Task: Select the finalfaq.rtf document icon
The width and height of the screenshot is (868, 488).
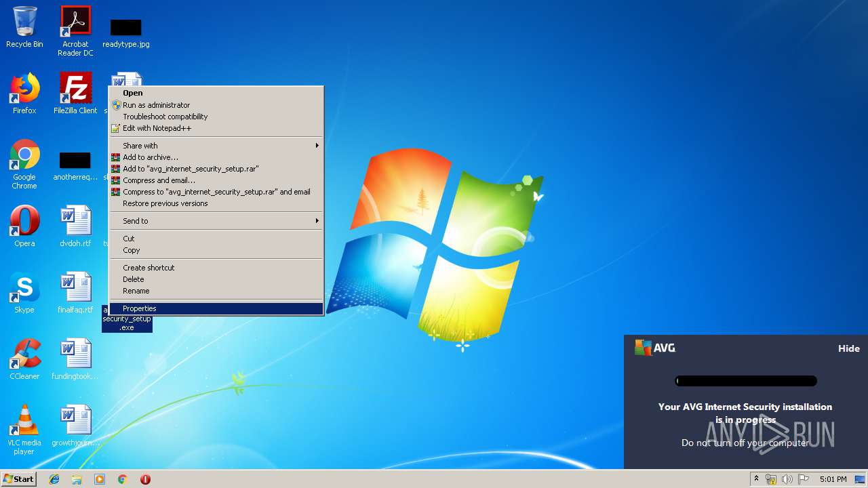Action: click(75, 293)
